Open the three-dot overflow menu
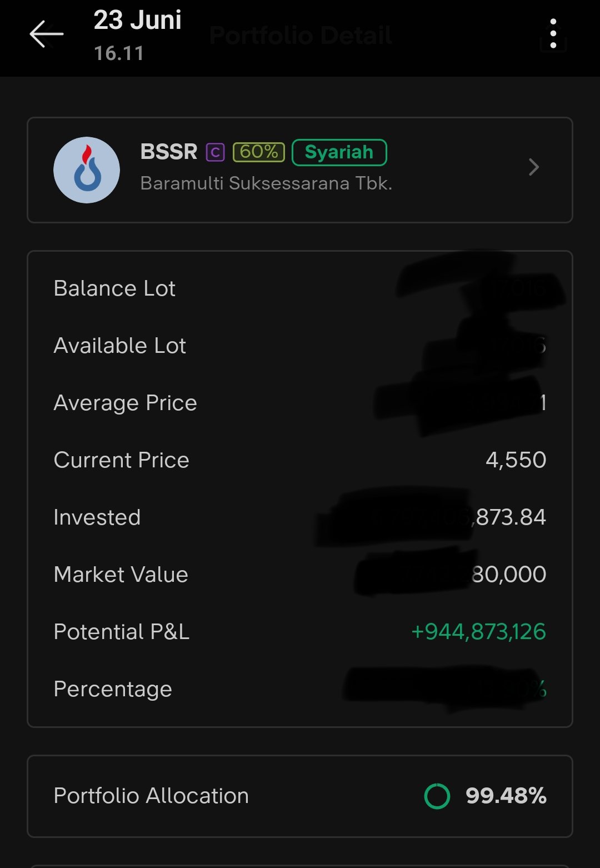Image resolution: width=600 pixels, height=868 pixels. [553, 34]
